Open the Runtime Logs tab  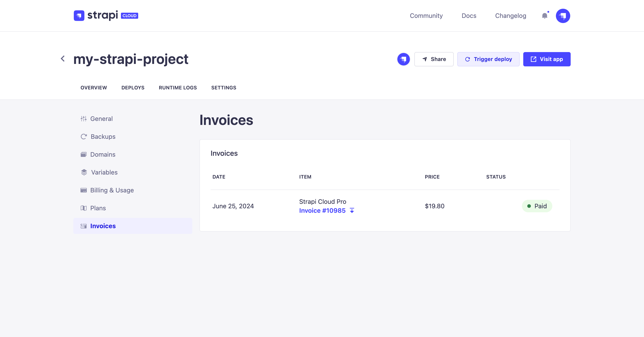coord(178,88)
